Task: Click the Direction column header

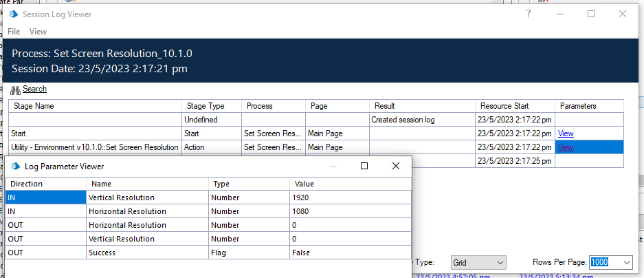Action: (25, 184)
